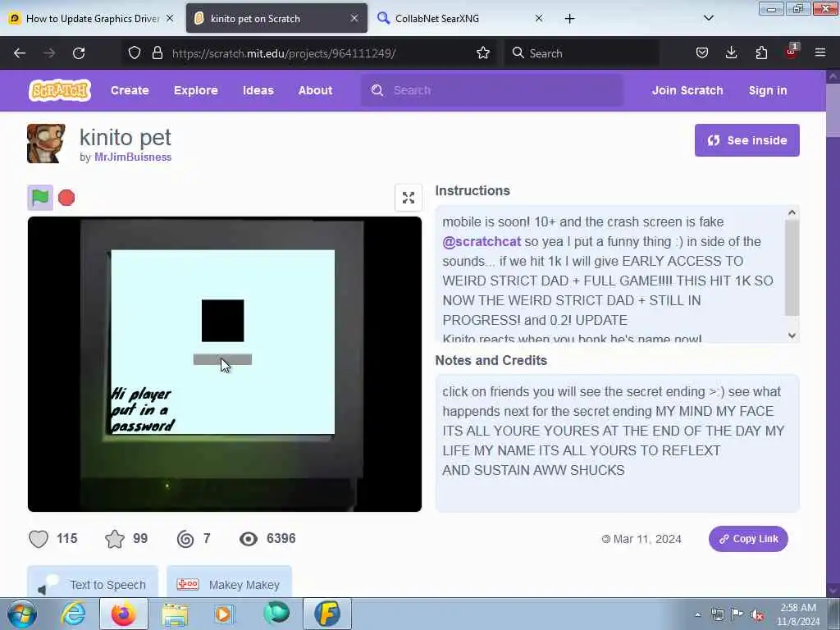
Task: Click the Makey Makey extension chip
Action: point(230,583)
